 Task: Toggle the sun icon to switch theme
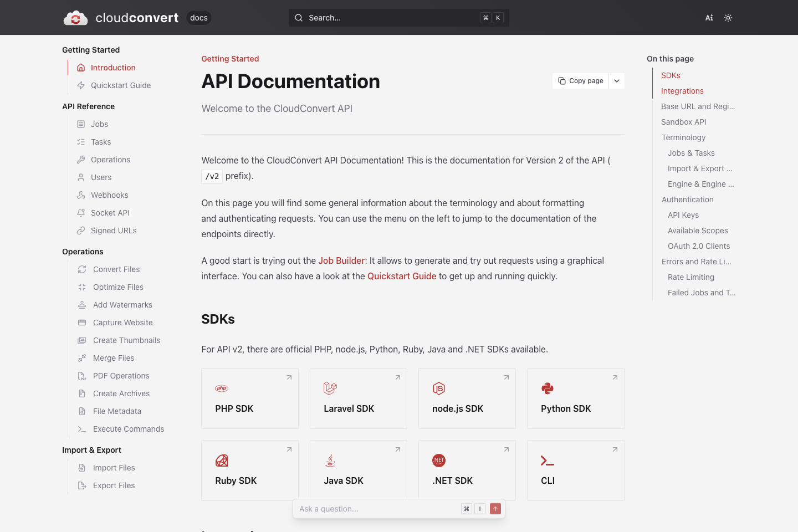(728, 17)
